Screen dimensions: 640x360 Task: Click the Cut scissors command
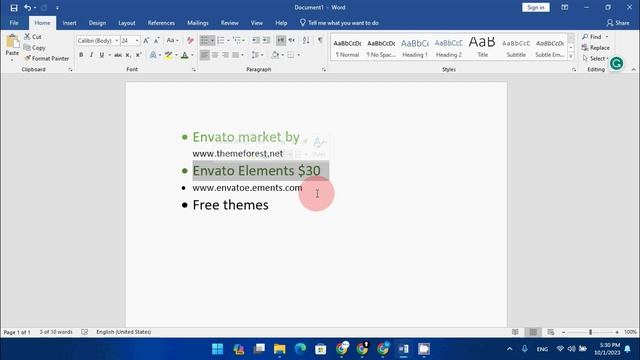coord(33,37)
